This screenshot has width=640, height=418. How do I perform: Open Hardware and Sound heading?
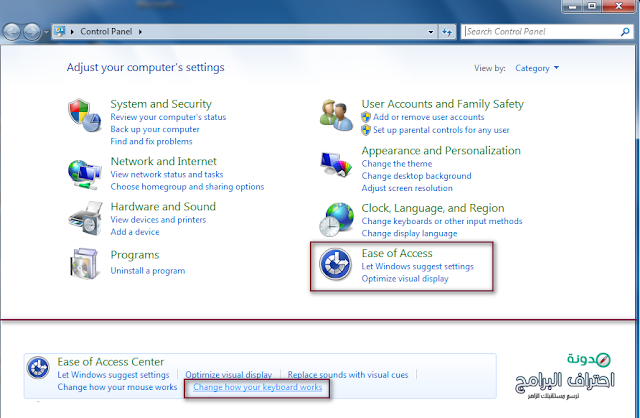163,207
